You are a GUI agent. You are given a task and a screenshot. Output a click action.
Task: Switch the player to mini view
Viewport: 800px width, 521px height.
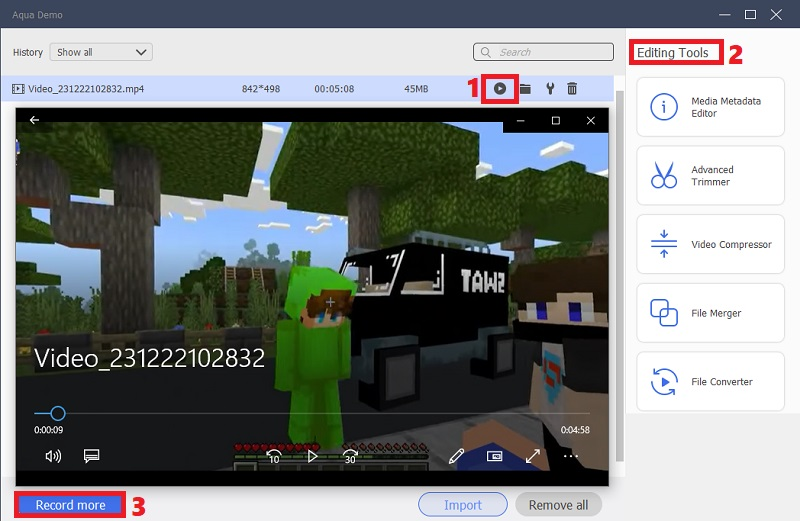(x=494, y=456)
